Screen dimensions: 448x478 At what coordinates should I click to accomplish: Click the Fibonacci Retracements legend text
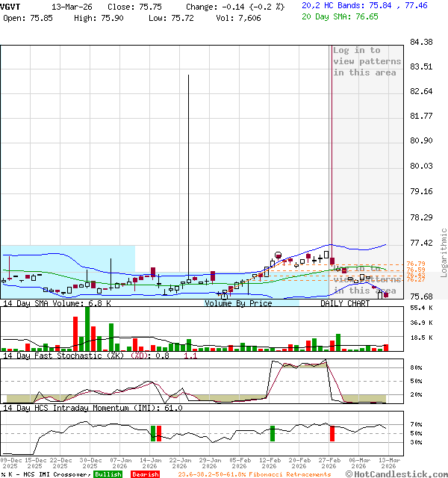coord(254,474)
